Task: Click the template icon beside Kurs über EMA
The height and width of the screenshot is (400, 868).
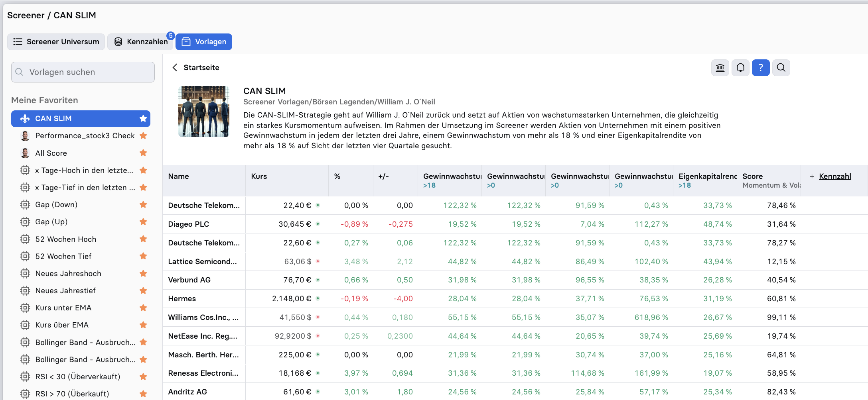Action: pyautogui.click(x=25, y=325)
